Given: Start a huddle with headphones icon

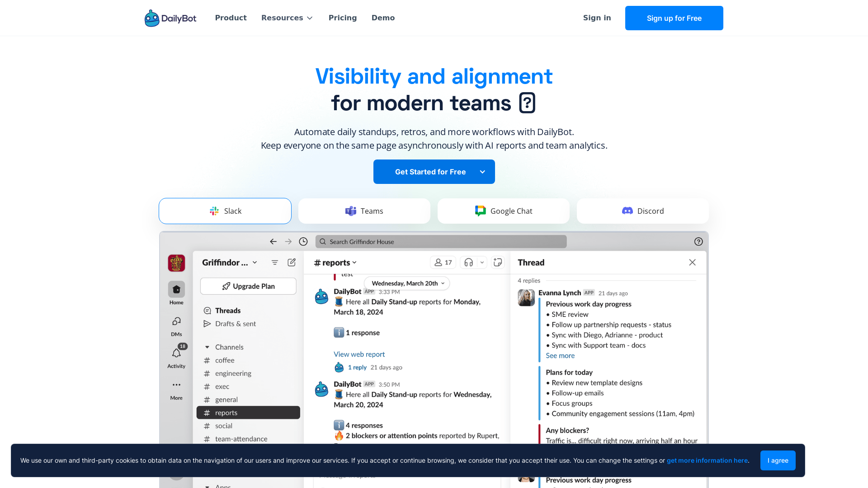Looking at the screenshot, I should tap(469, 263).
